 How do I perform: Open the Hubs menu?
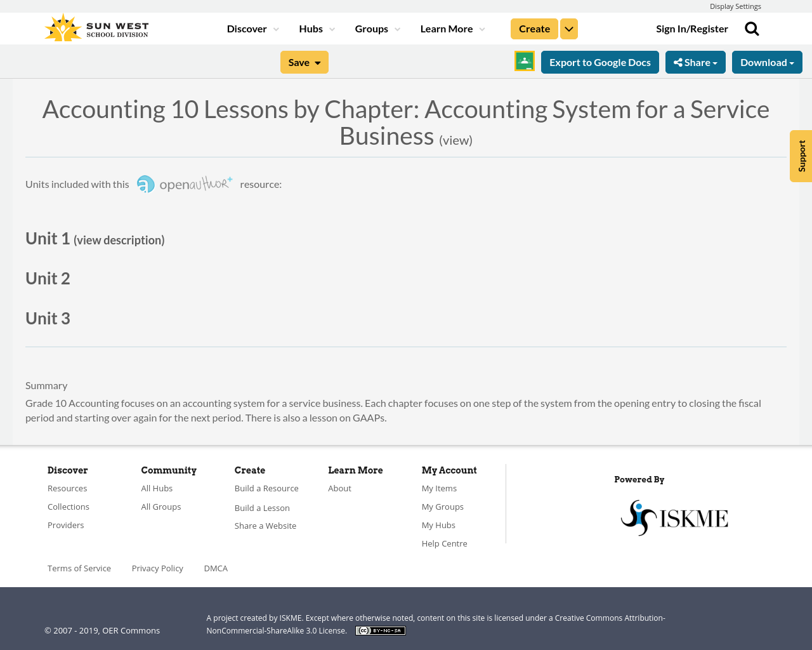coord(316,28)
